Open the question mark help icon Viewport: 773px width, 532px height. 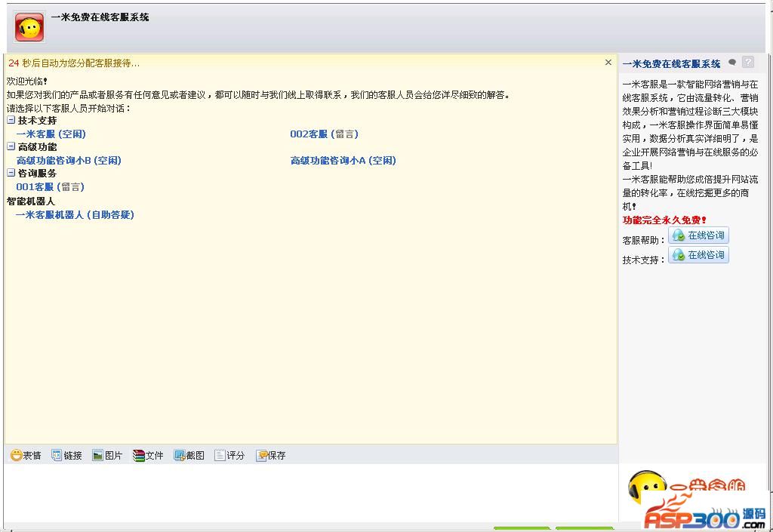pos(748,62)
